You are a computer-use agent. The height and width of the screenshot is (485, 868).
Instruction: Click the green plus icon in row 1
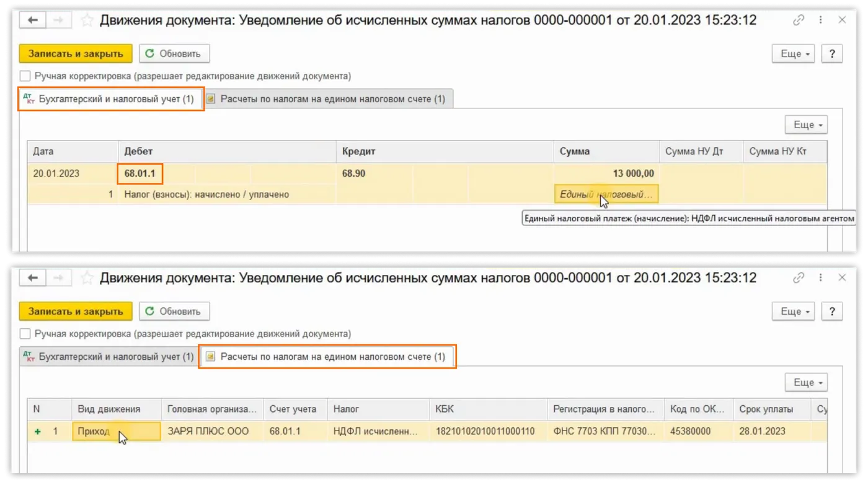[x=38, y=431]
